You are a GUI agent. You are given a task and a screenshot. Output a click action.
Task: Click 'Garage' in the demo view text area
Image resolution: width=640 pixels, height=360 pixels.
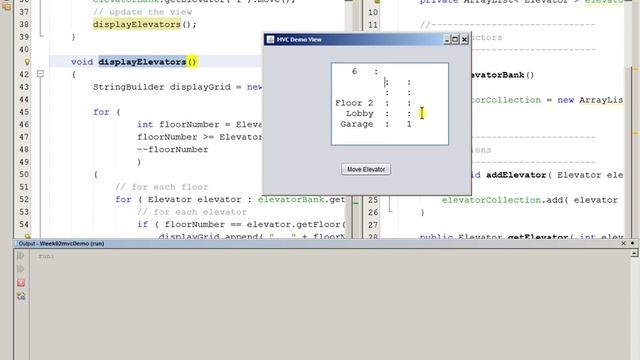click(x=357, y=124)
